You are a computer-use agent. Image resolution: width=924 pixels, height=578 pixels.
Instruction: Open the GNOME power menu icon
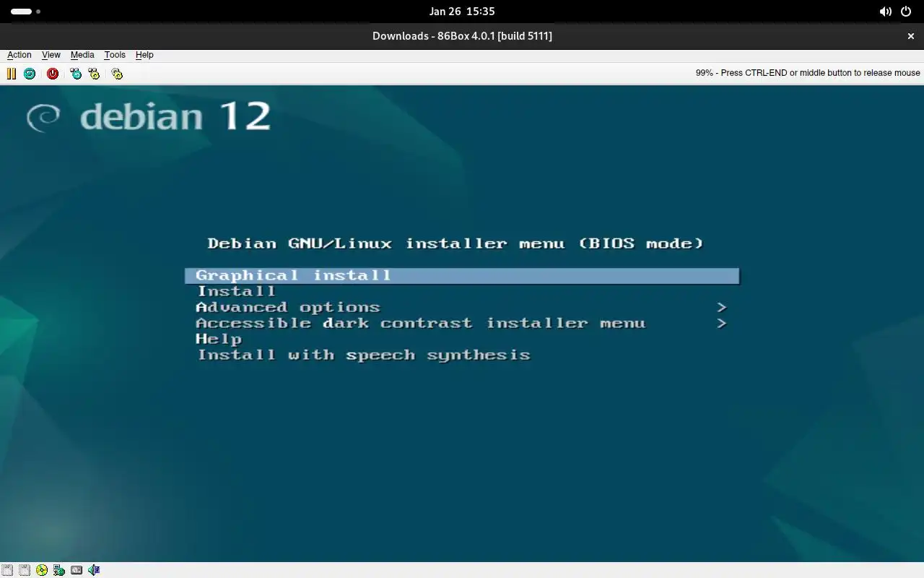[907, 12]
